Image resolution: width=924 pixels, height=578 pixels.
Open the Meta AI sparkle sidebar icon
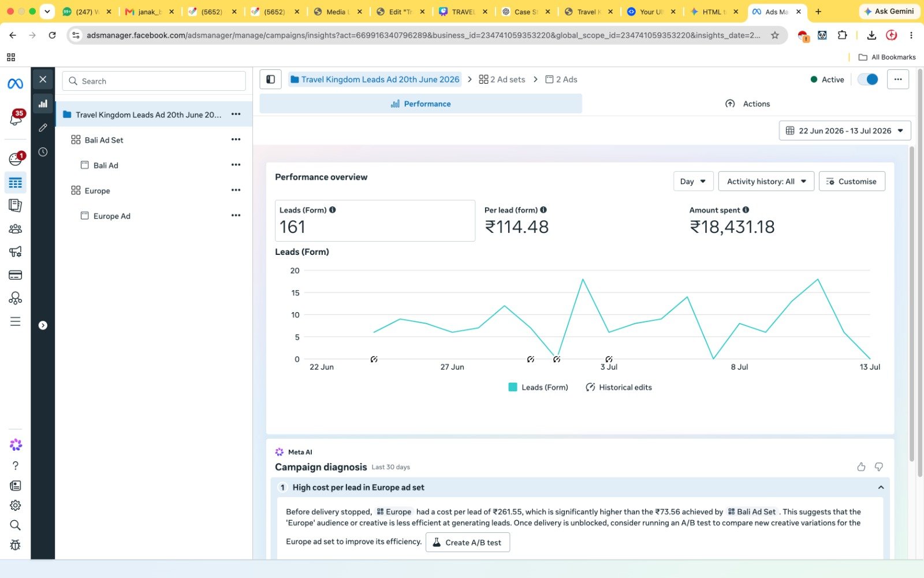pos(16,444)
